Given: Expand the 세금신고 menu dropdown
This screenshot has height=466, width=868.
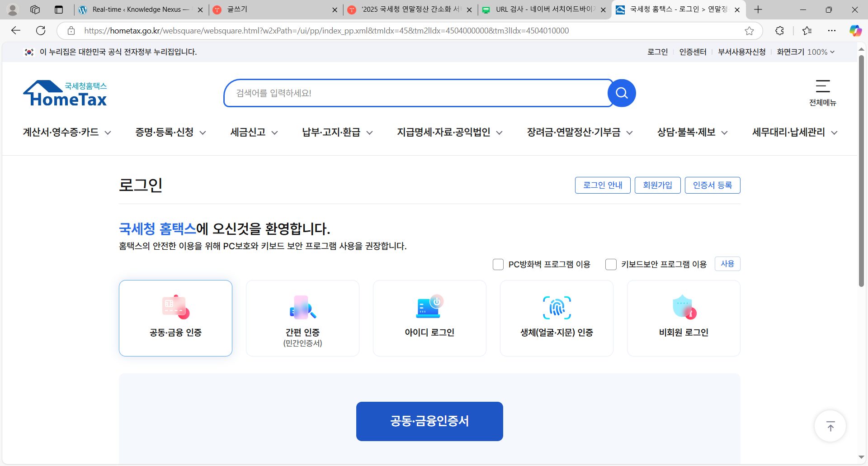Looking at the screenshot, I should click(x=253, y=132).
